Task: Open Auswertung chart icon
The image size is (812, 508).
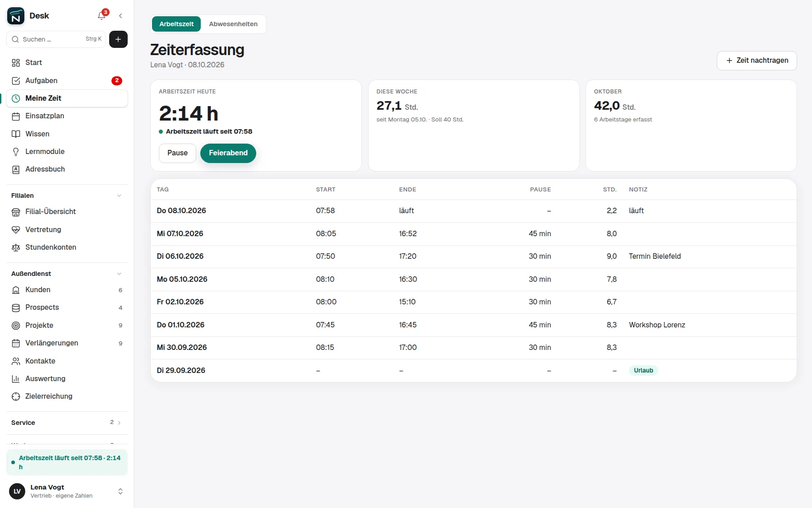Action: [x=16, y=379]
